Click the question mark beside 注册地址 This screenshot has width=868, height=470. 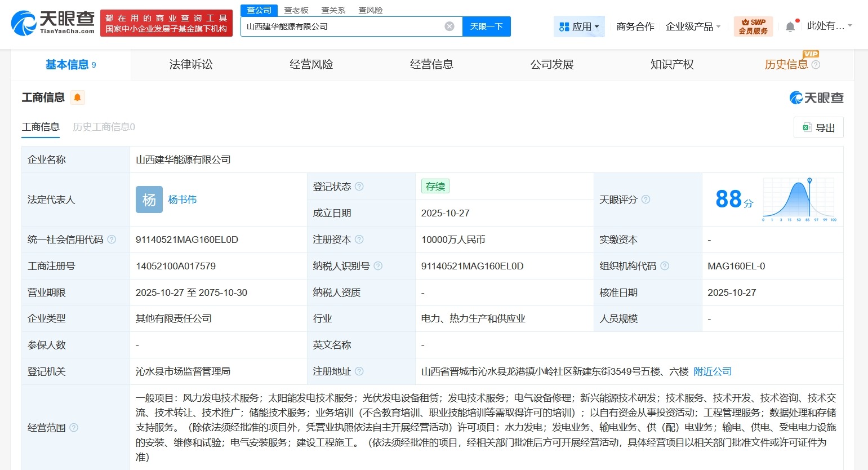(360, 371)
